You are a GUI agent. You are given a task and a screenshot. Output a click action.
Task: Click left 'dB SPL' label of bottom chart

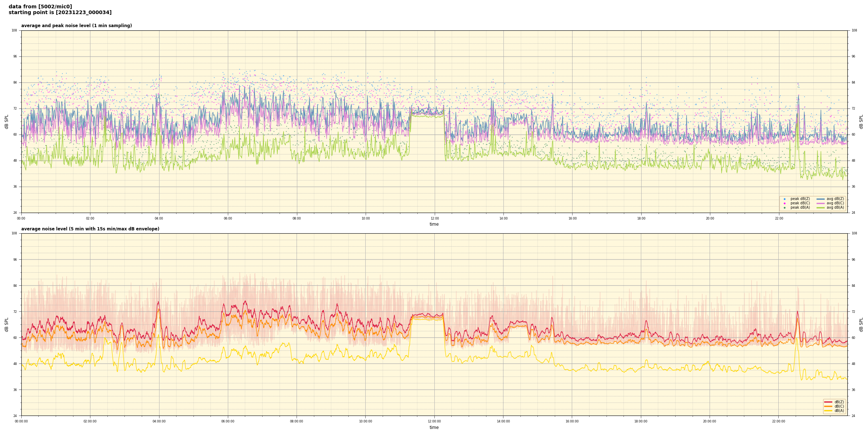coord(7,324)
